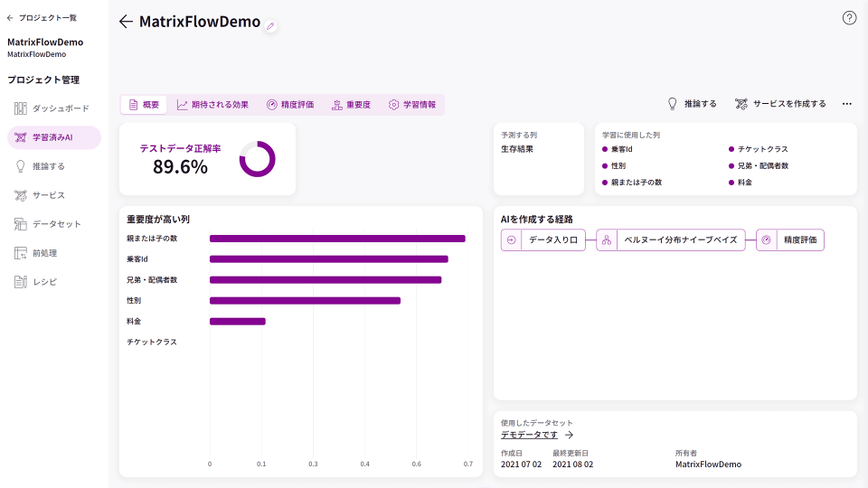Screen dimensions: 868x488
Task: Click the データ入り口 pipeline node
Action: (543, 240)
